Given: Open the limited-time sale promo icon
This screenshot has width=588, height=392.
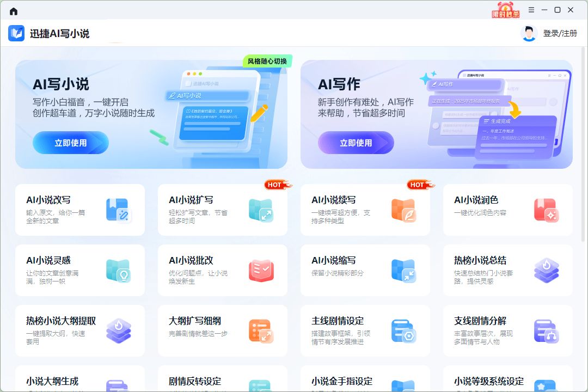Looking at the screenshot, I should (505, 10).
